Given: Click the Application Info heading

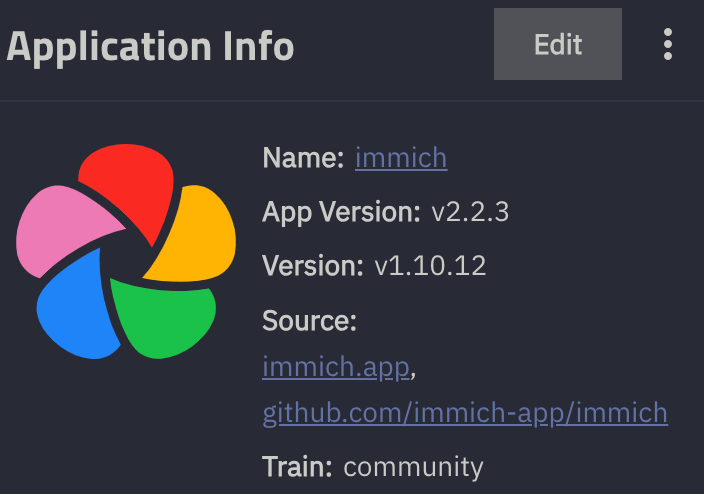Looking at the screenshot, I should (150, 46).
